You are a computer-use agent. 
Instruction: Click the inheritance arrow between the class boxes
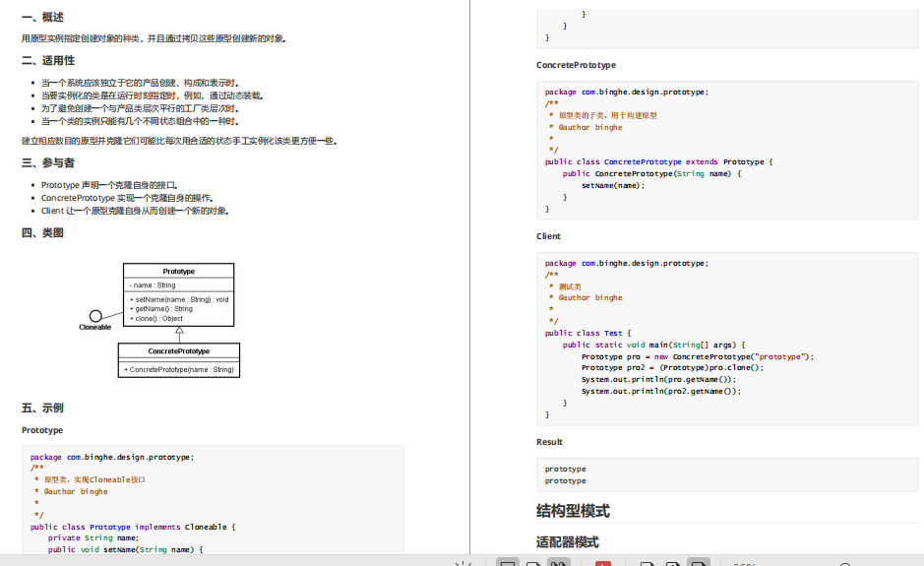click(x=179, y=335)
